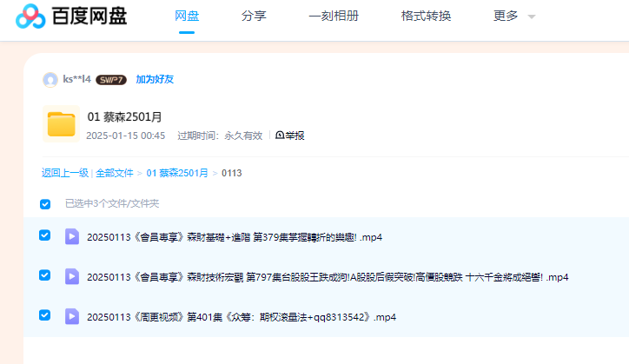Click 返回上一级 breadcrumb link
This screenshot has width=629, height=364.
[x=65, y=173]
